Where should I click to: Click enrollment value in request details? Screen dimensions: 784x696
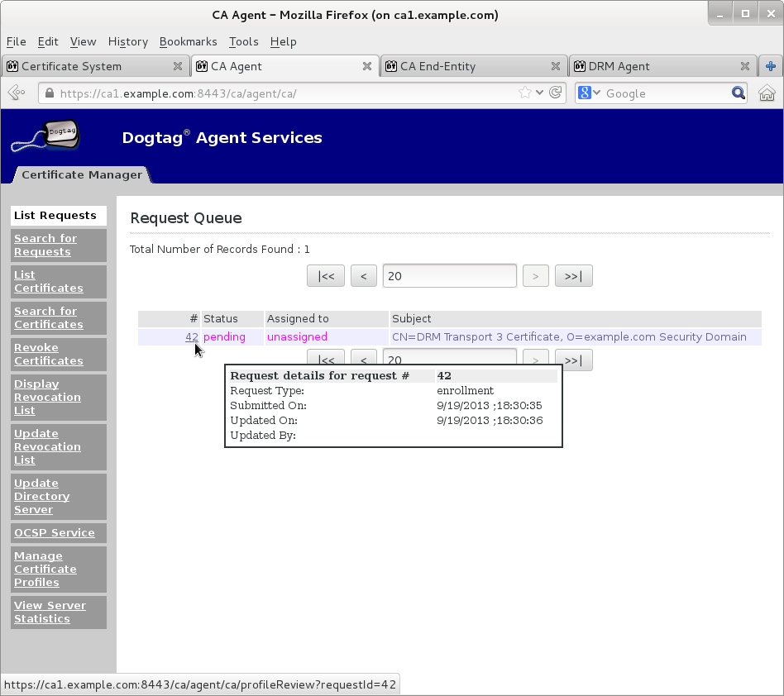coord(465,391)
